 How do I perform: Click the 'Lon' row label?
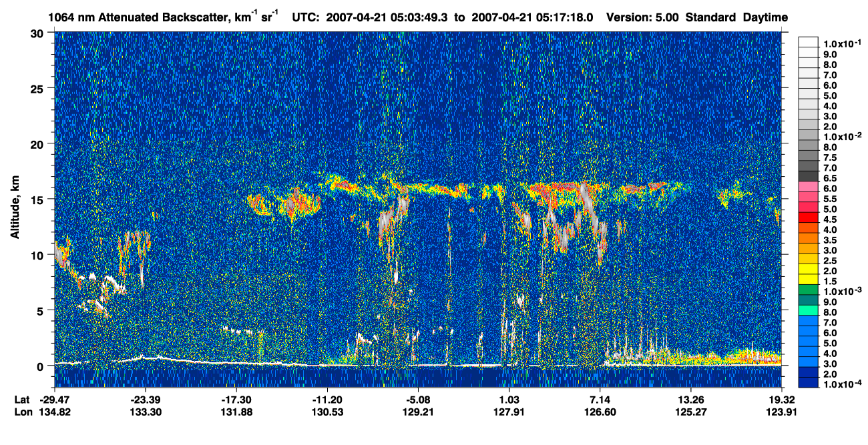click(23, 412)
